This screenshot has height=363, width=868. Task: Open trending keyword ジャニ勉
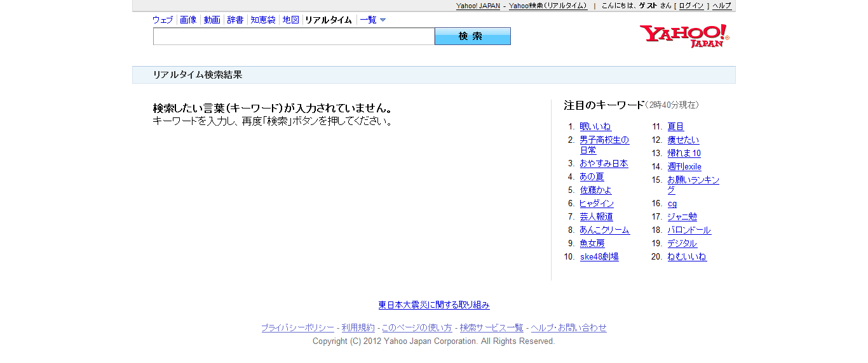coord(682,217)
